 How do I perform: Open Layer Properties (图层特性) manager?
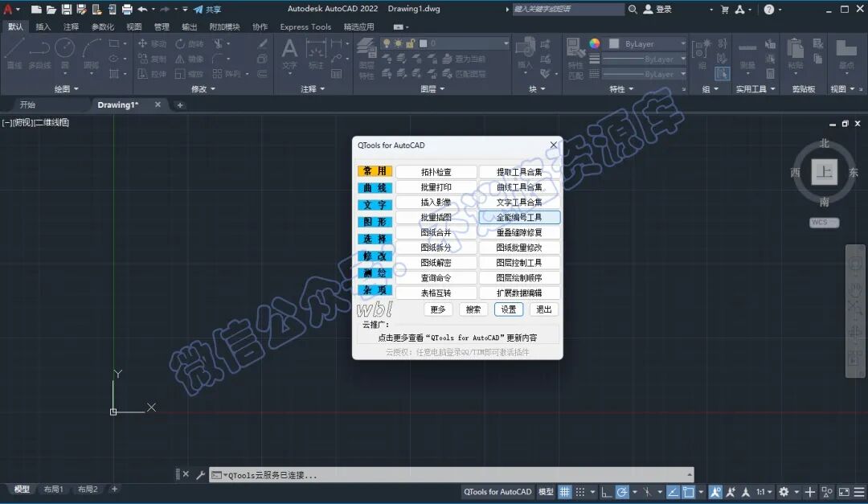[366, 59]
